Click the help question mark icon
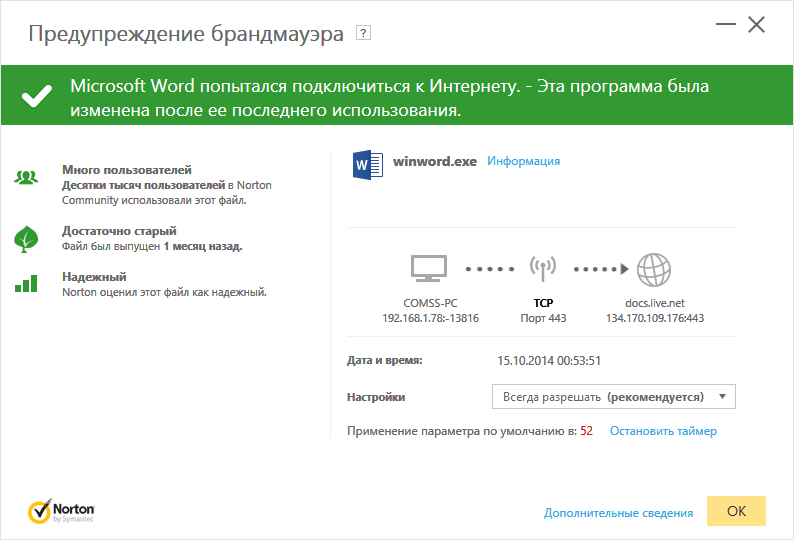Screen dimensions: 794x540 [363, 33]
